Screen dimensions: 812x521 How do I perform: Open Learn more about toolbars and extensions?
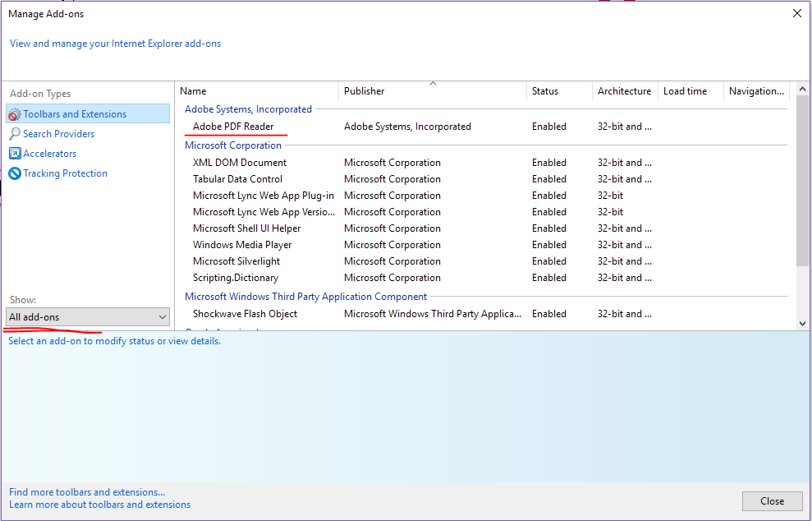99,505
